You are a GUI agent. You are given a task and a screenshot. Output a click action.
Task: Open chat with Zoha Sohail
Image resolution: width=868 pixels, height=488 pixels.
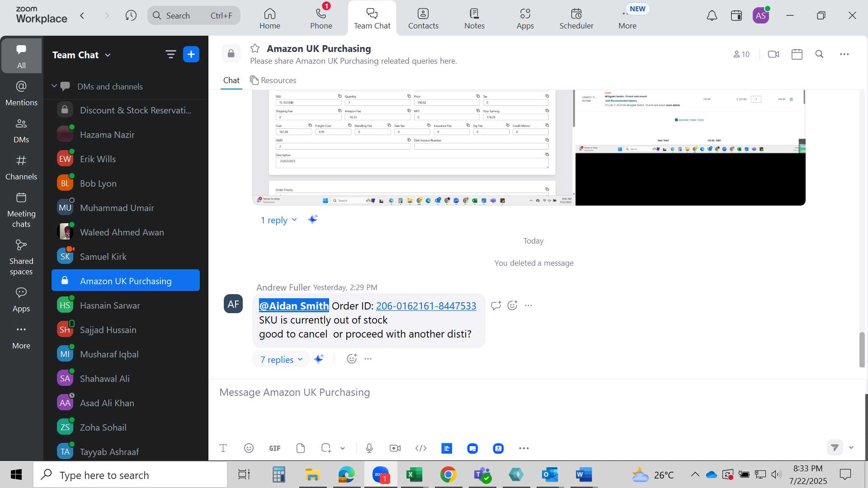click(x=126, y=427)
